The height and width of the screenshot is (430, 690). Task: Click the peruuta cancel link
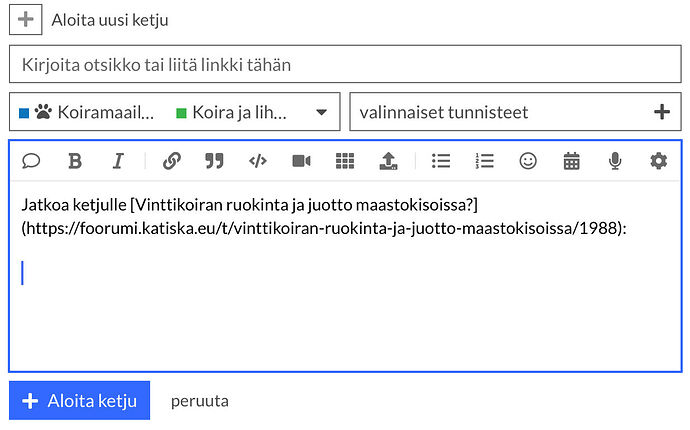pyautogui.click(x=199, y=401)
